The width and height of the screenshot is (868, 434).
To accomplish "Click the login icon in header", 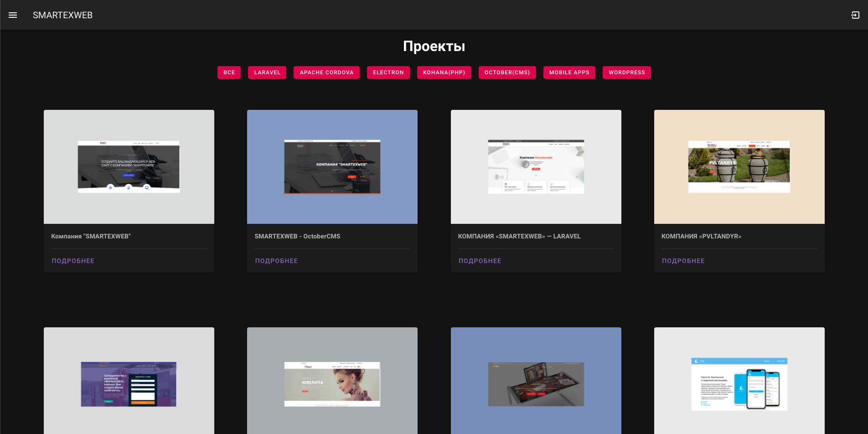I will click(x=855, y=15).
